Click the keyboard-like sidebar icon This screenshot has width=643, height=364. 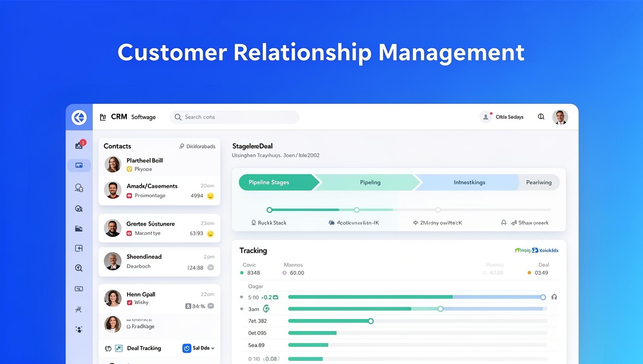pyautogui.click(x=79, y=289)
